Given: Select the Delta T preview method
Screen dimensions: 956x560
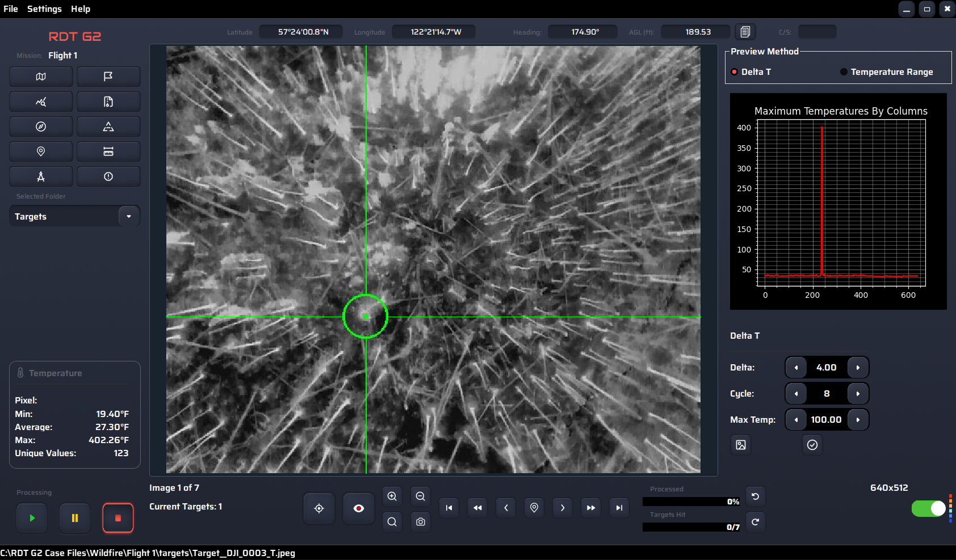Looking at the screenshot, I should tap(750, 72).
